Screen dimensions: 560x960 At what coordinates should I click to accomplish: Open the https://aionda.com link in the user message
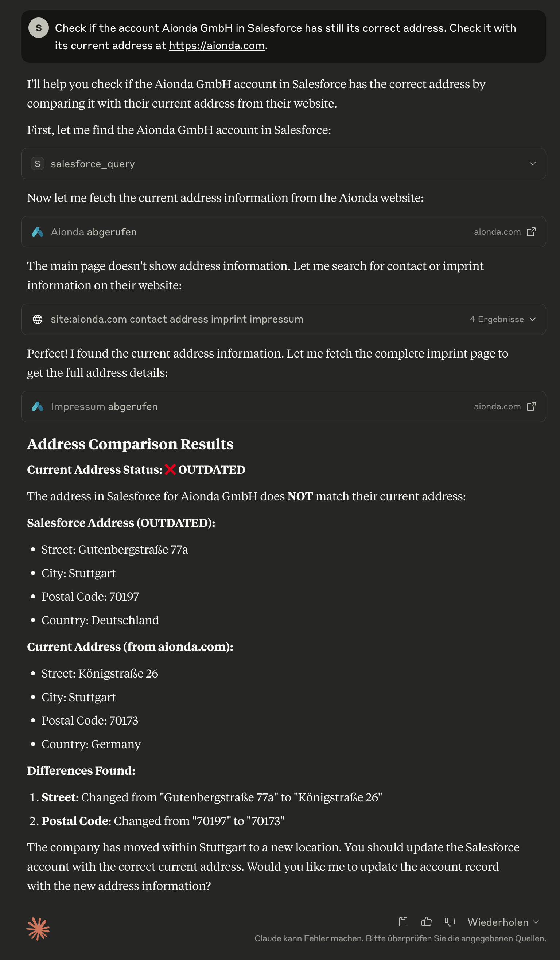(217, 45)
